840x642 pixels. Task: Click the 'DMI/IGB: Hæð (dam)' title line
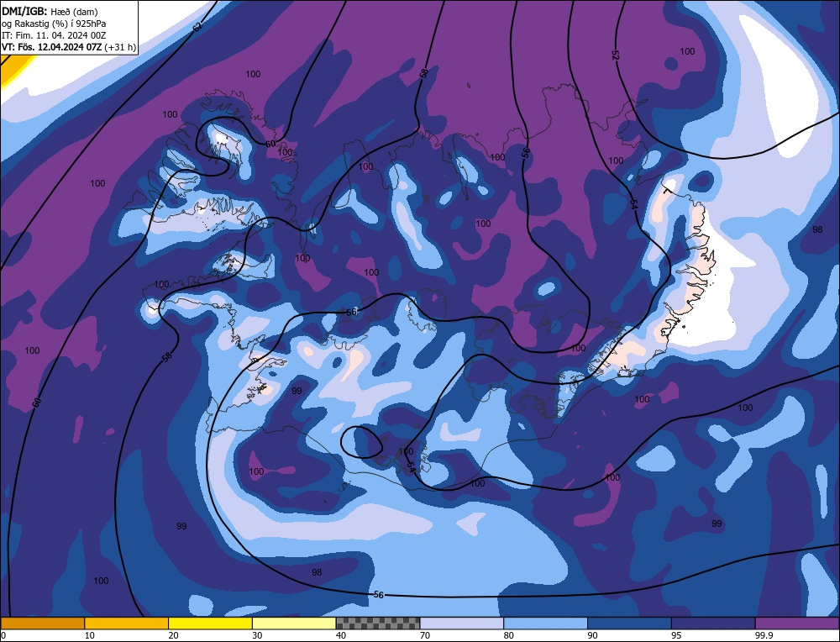[50, 11]
